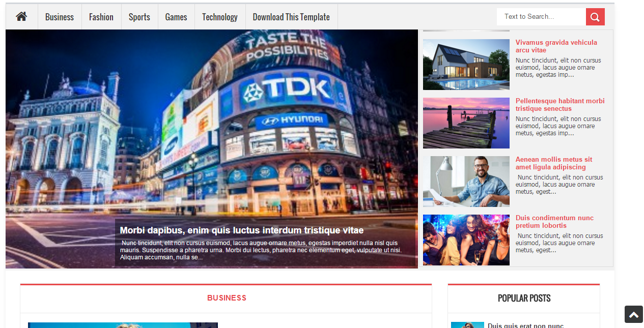Click the red search magnifier button
Screen dimensions: 644x328
point(595,17)
